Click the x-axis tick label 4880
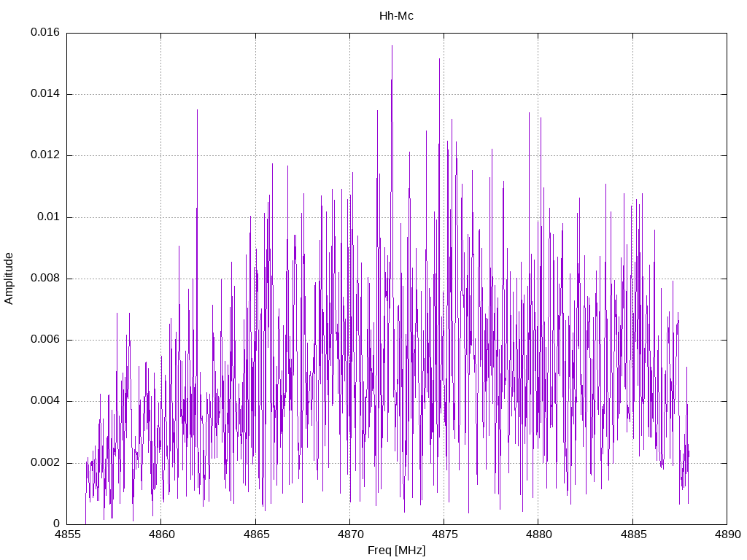 click(539, 534)
